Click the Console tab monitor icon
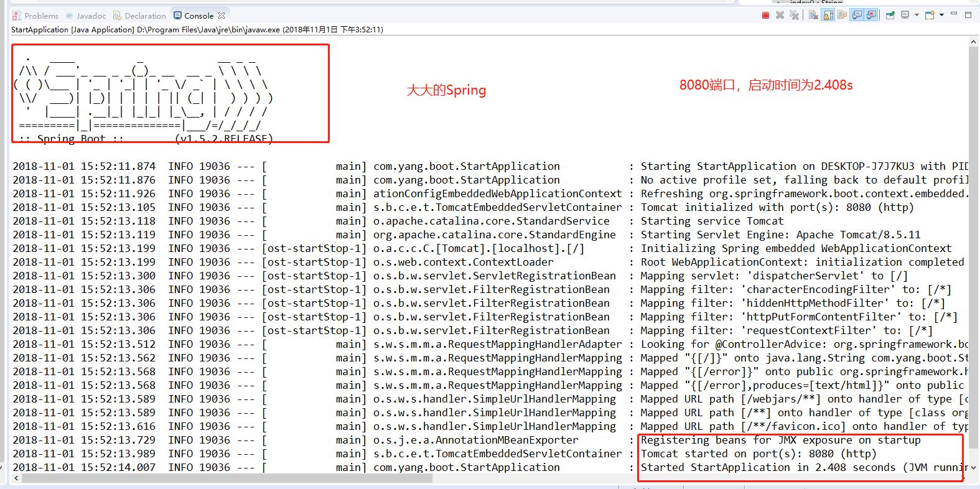This screenshot has height=489, width=980. [x=178, y=16]
